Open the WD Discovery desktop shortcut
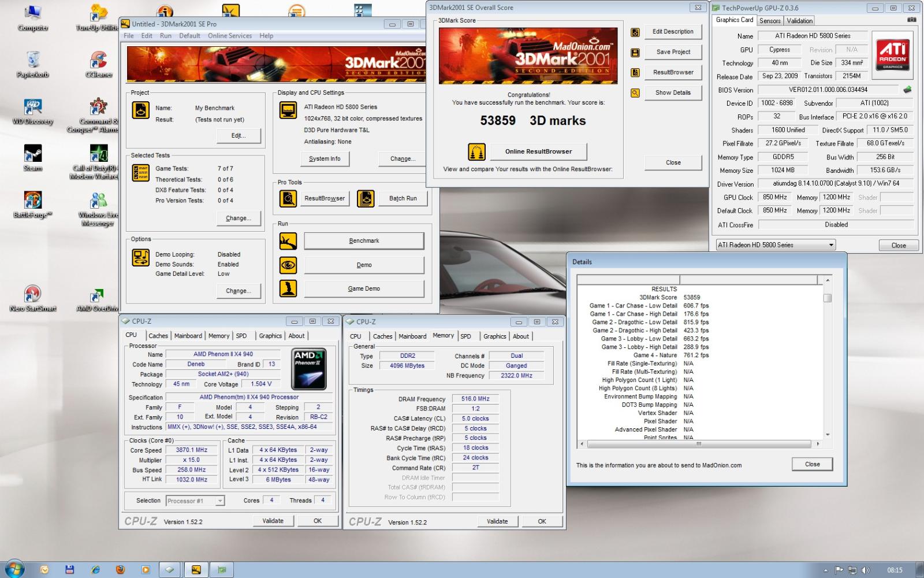This screenshot has height=578, width=924. (x=32, y=111)
